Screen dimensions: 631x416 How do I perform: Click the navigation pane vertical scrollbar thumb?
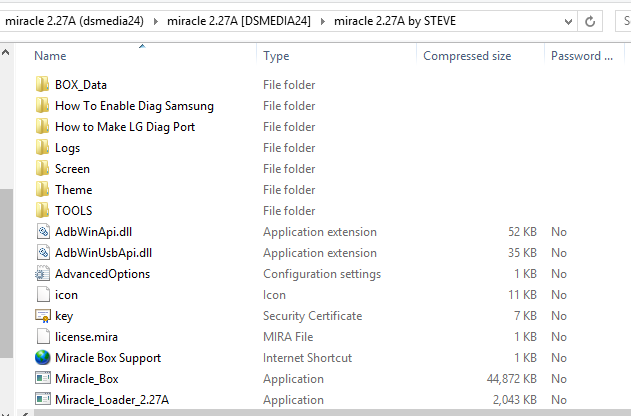tap(6, 273)
